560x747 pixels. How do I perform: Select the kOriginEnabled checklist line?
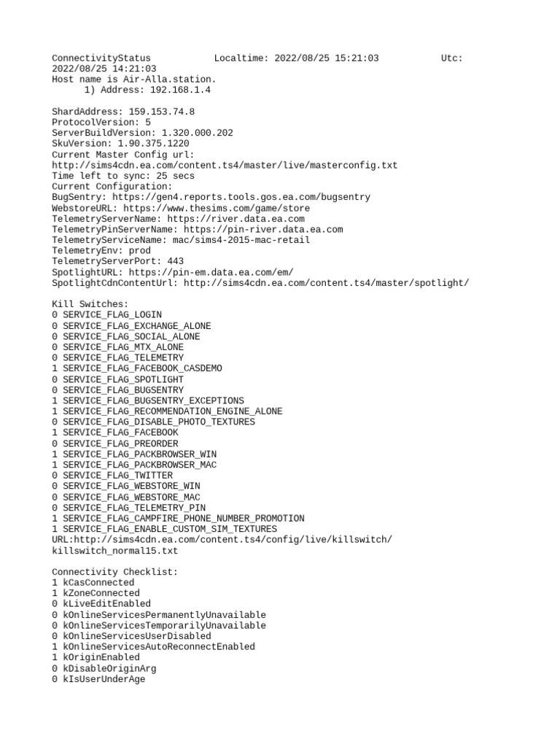click(x=96, y=657)
